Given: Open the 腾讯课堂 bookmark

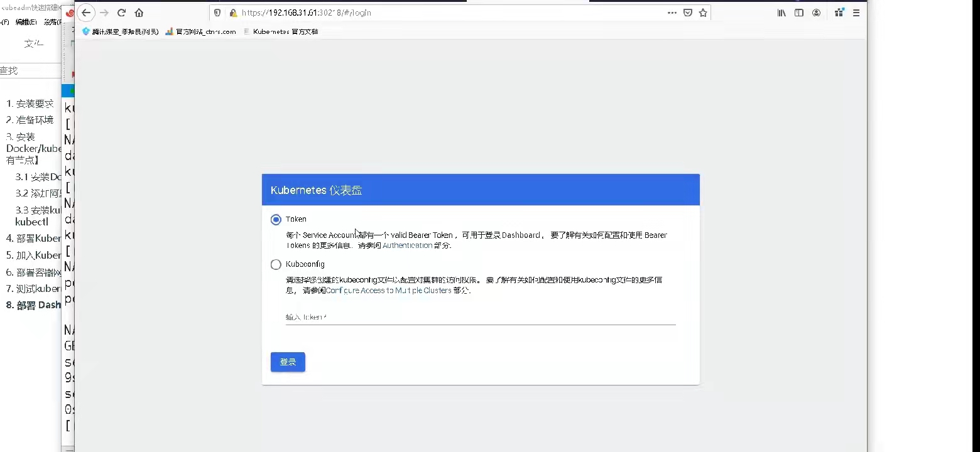Looking at the screenshot, I should [120, 31].
